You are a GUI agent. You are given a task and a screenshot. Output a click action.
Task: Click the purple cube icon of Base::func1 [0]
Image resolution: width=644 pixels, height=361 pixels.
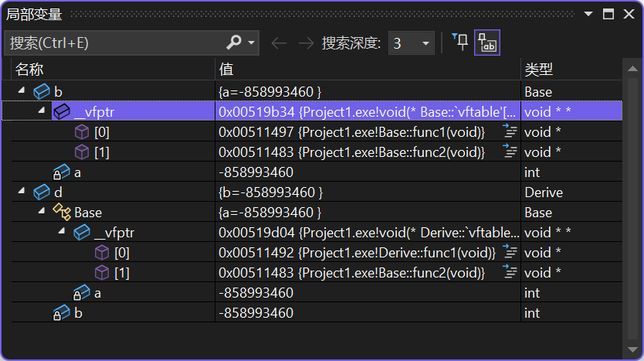click(x=82, y=132)
